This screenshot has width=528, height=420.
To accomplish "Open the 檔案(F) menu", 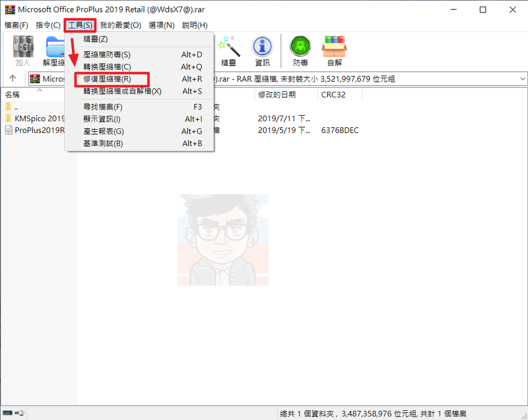I will tap(16, 25).
